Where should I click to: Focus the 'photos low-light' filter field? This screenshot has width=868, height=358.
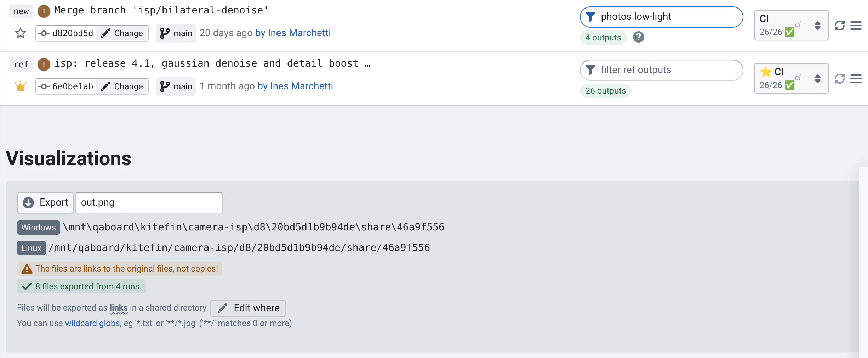661,17
